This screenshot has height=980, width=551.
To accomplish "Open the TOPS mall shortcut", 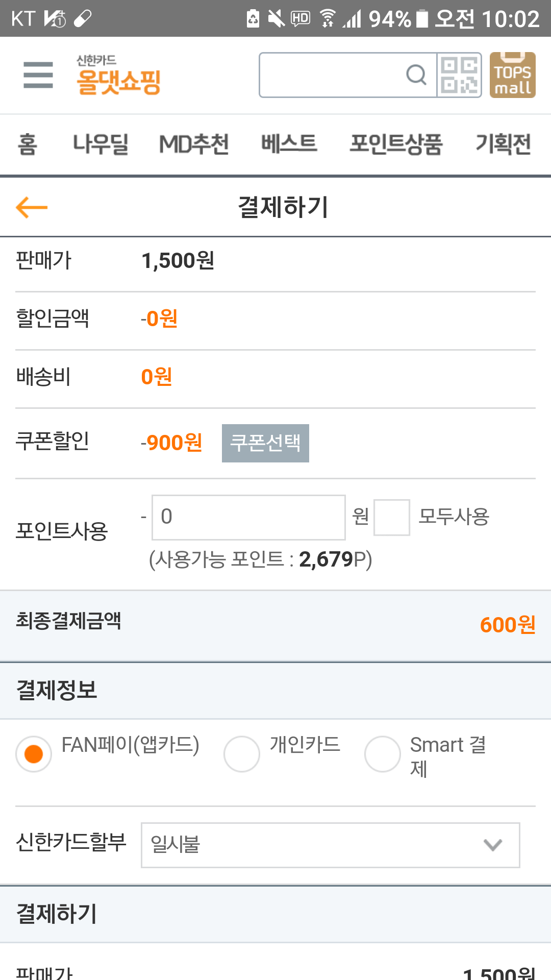I will click(x=512, y=75).
